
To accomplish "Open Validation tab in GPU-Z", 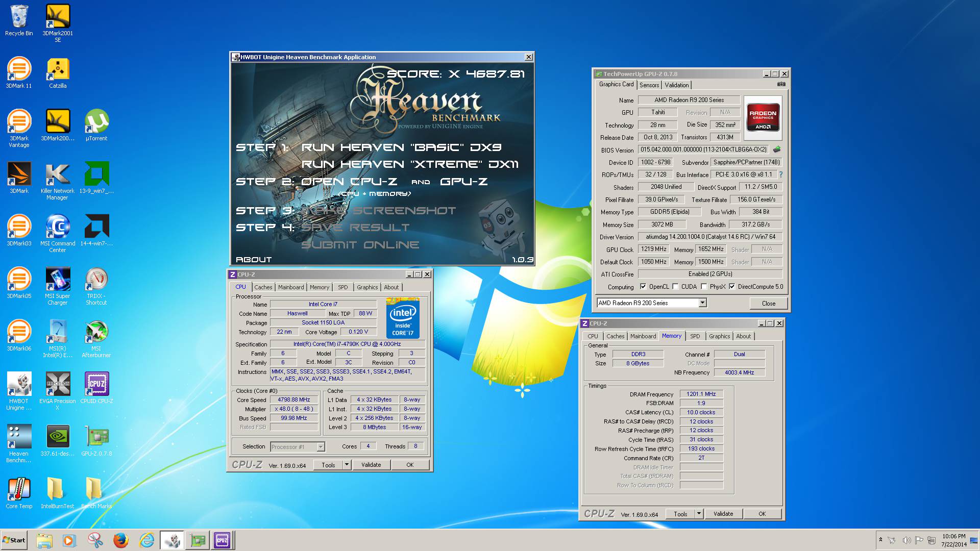I will pos(677,85).
